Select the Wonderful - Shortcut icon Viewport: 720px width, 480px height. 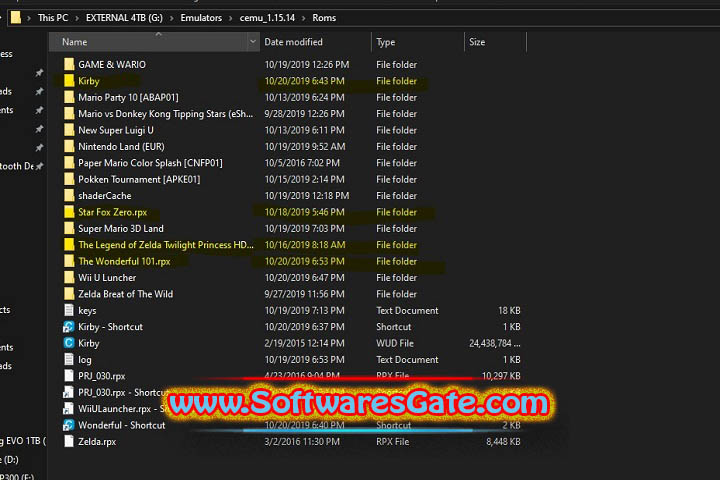pyautogui.click(x=68, y=425)
